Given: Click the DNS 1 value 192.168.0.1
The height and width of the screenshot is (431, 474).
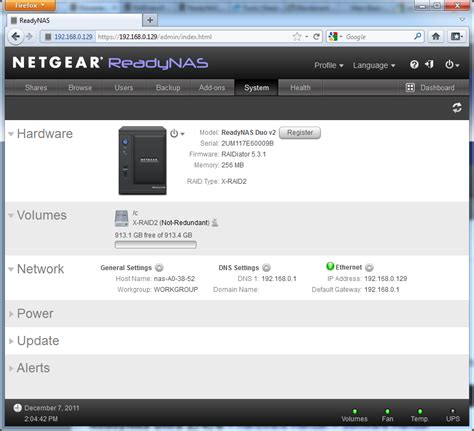Looking at the screenshot, I should (x=279, y=279).
